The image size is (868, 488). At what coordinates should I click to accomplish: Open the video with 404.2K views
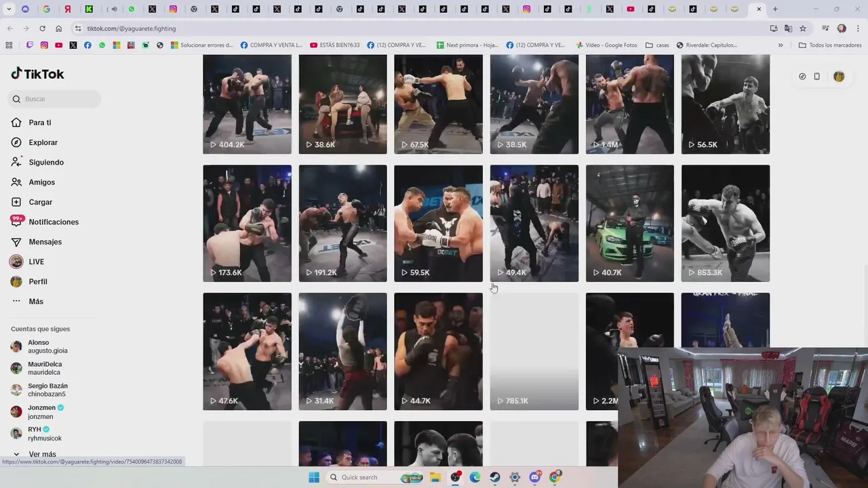click(x=247, y=104)
